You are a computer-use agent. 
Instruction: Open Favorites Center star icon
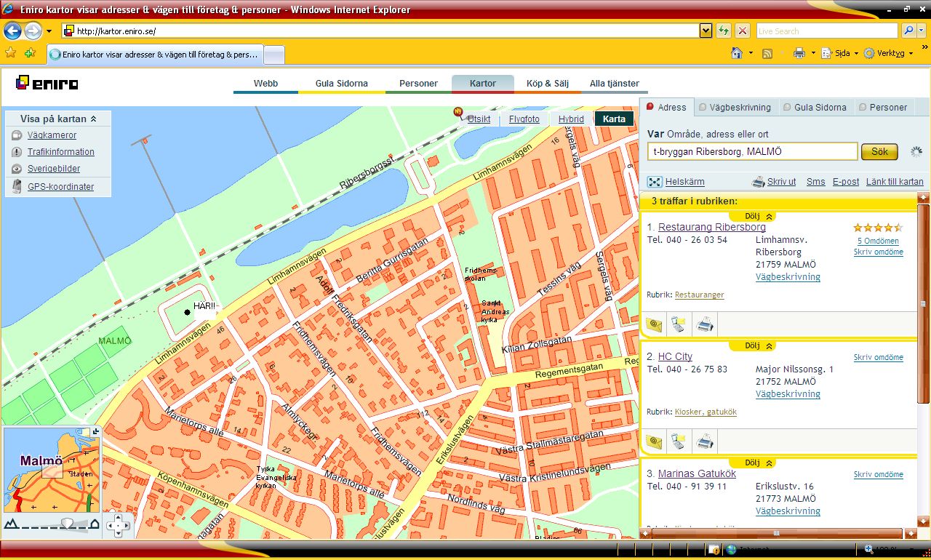coord(11,53)
